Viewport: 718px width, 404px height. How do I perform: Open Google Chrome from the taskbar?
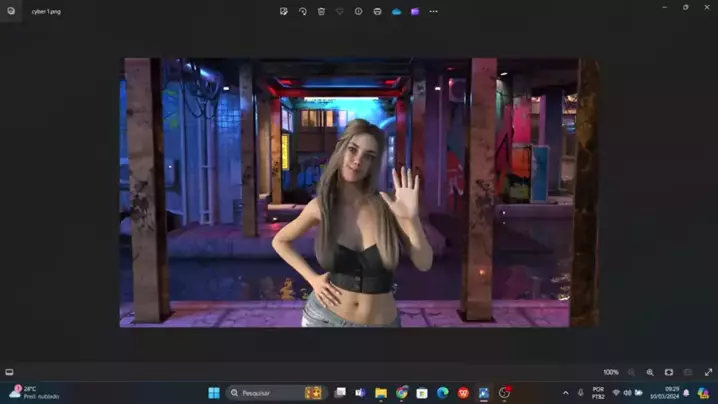coord(402,393)
